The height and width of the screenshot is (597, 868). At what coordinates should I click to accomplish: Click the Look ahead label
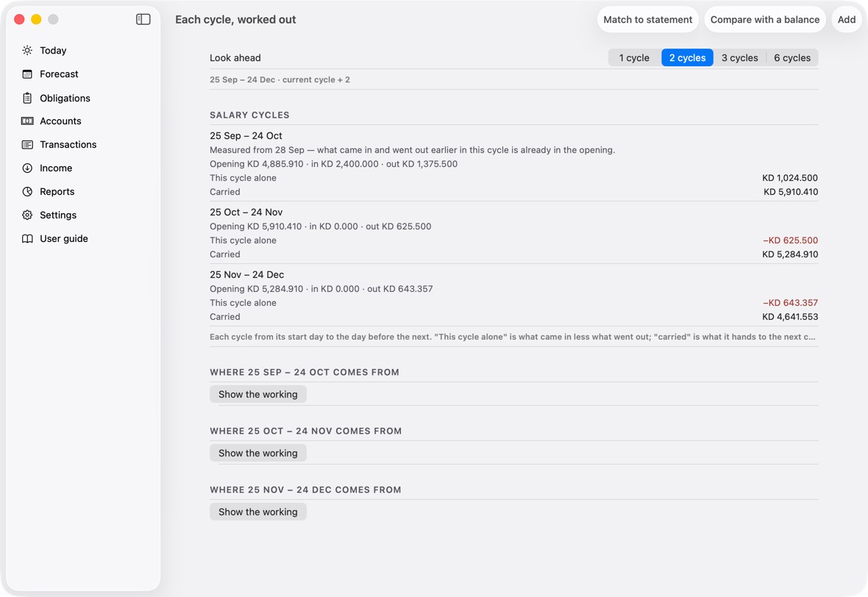click(235, 57)
